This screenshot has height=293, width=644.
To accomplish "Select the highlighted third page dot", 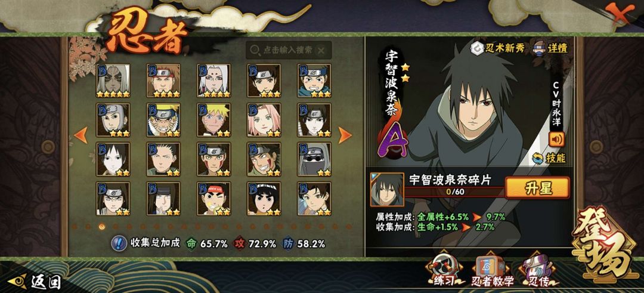I will pos(102,226).
